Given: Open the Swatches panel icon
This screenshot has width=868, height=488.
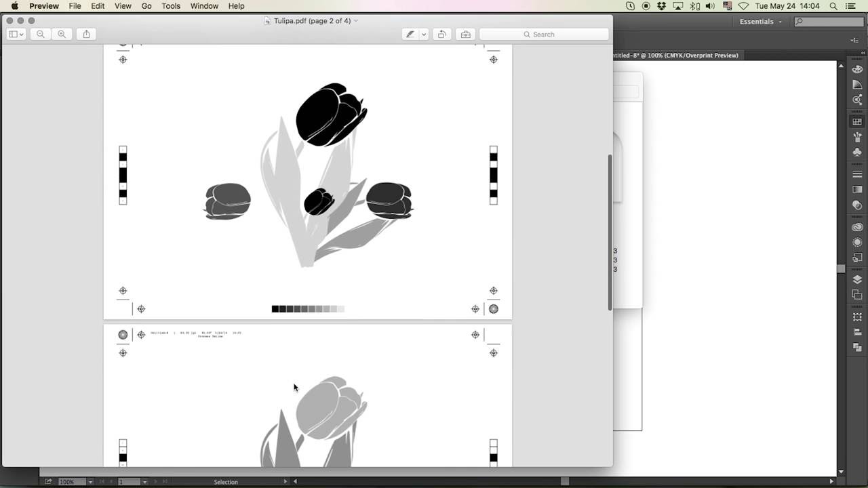Looking at the screenshot, I should coord(857,122).
